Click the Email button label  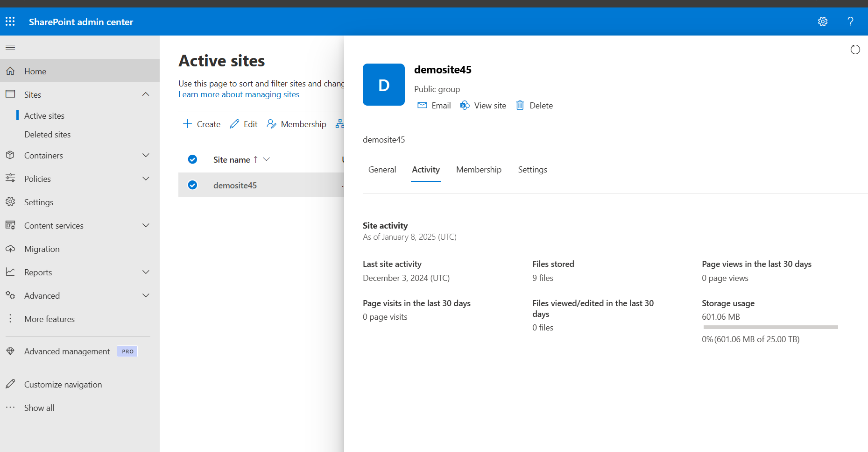pyautogui.click(x=441, y=106)
